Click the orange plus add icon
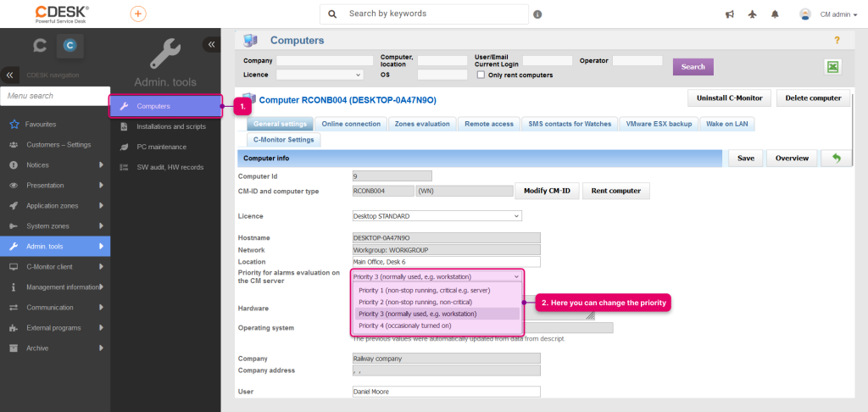Viewport: 868px width, 412px height. (x=138, y=14)
